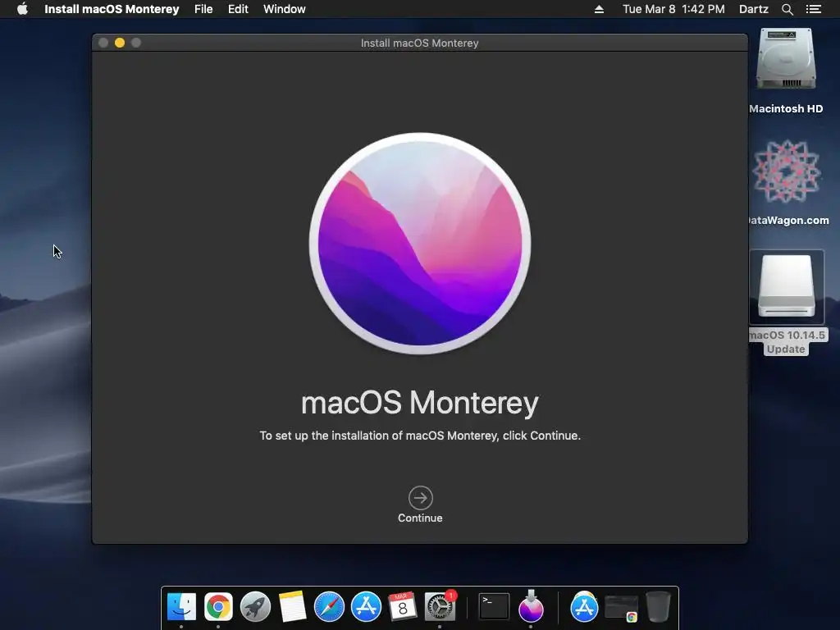The height and width of the screenshot is (630, 840).
Task: Open System Preferences with badge
Action: coord(440,607)
